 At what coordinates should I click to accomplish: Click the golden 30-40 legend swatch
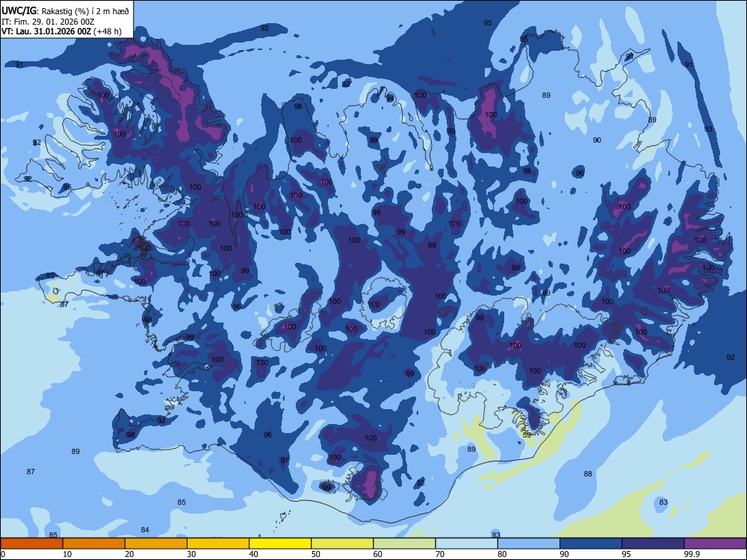pos(218,544)
